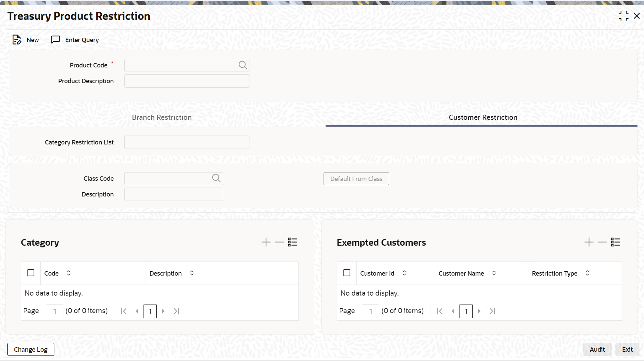Open Product Code search lookup

243,65
